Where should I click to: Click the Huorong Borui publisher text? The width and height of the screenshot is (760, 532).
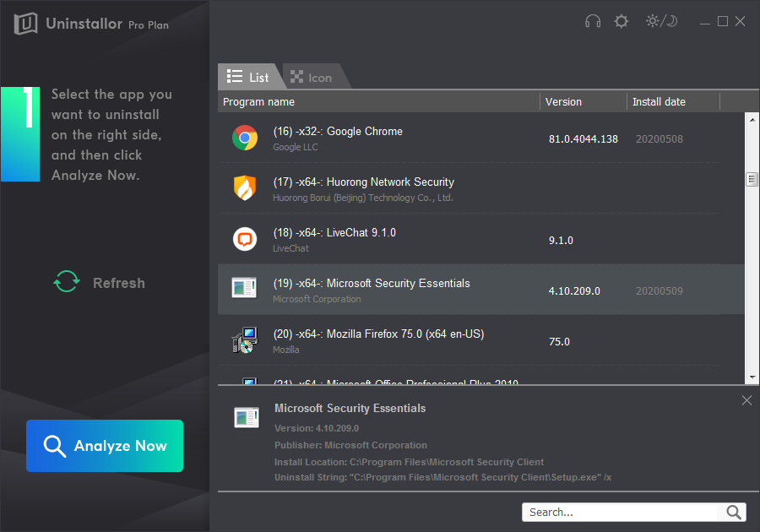tap(363, 198)
